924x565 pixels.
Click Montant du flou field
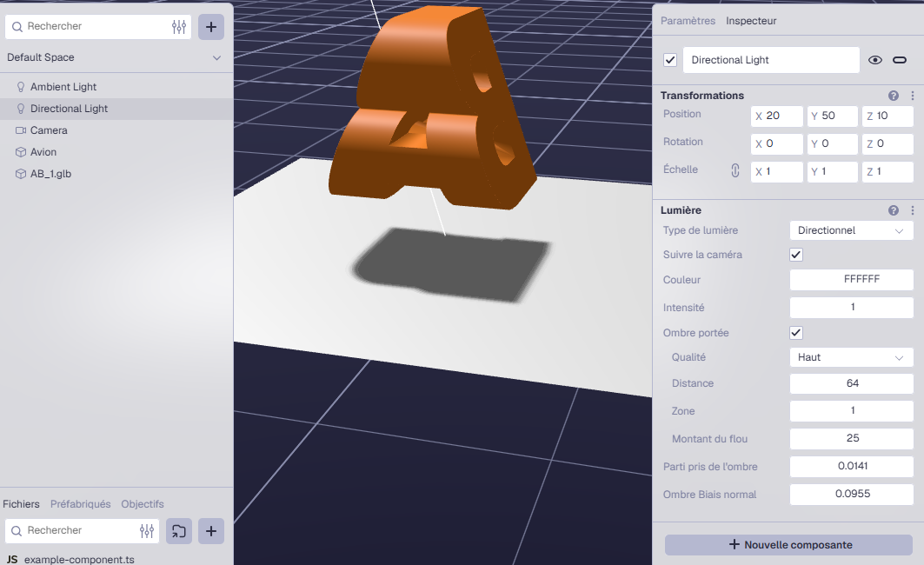(x=852, y=439)
